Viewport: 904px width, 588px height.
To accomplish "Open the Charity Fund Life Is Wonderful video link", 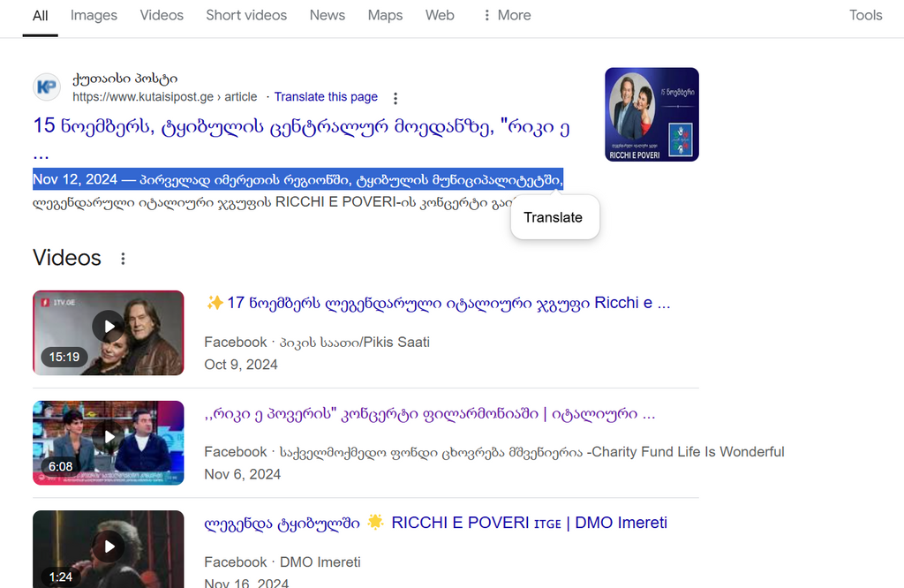I will 430,414.
